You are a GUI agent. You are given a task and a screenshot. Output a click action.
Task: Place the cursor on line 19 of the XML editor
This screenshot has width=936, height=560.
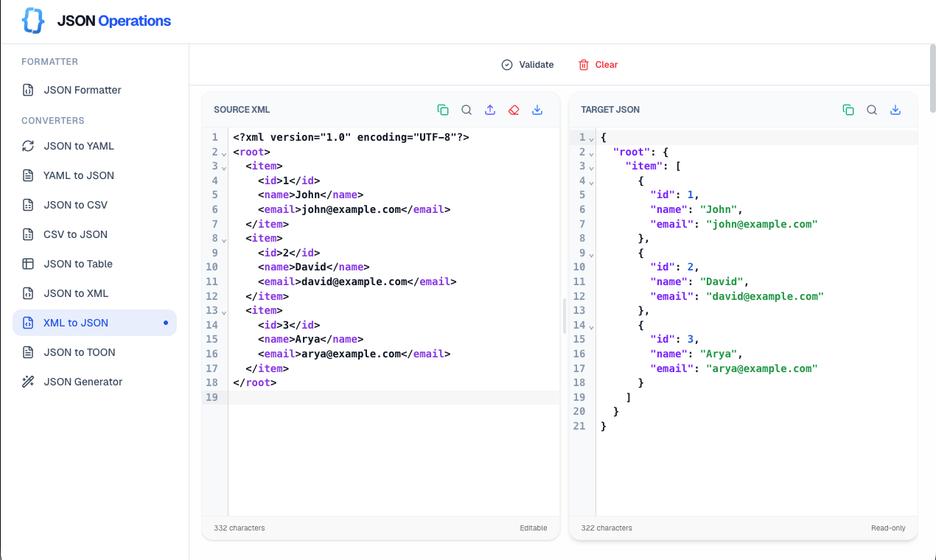[x=332, y=396]
